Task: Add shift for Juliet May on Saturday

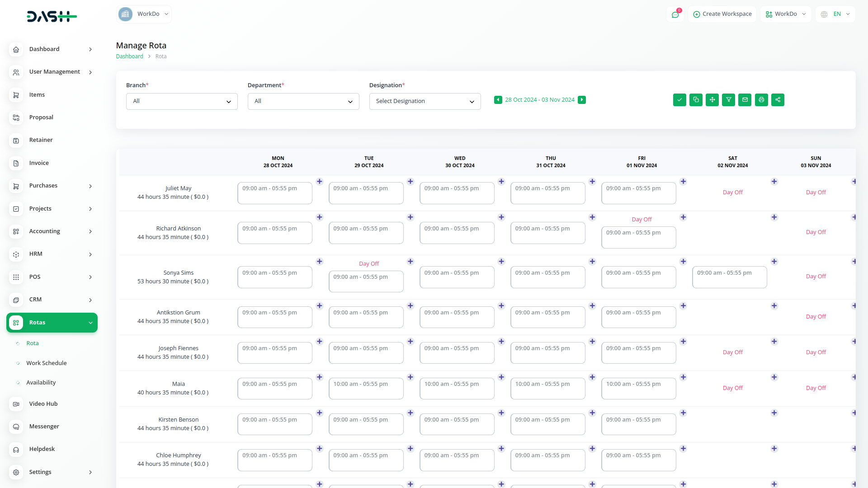Action: coord(774,182)
